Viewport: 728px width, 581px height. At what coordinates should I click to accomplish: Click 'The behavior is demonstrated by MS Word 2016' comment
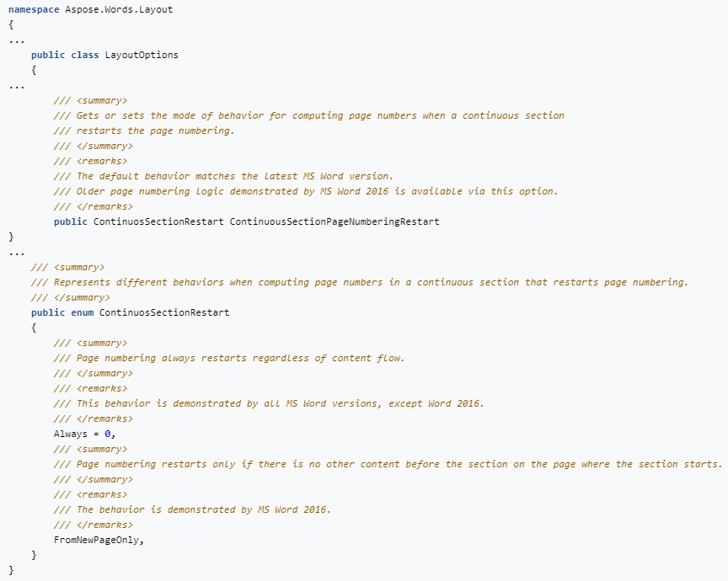(x=192, y=509)
